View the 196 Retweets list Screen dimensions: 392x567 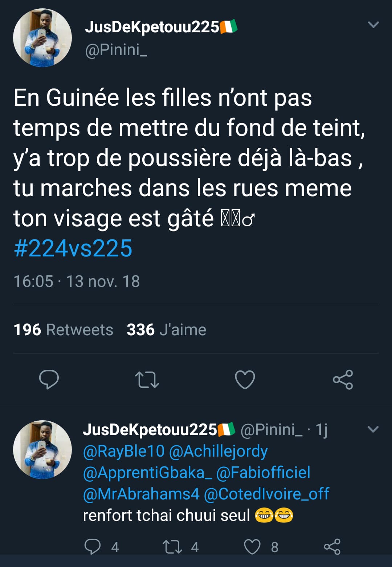(64, 330)
